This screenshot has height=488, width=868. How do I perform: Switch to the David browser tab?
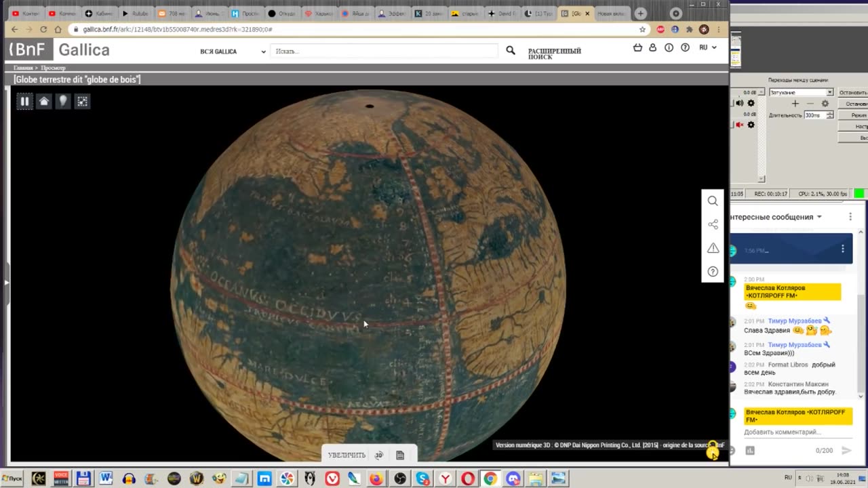pyautogui.click(x=503, y=14)
